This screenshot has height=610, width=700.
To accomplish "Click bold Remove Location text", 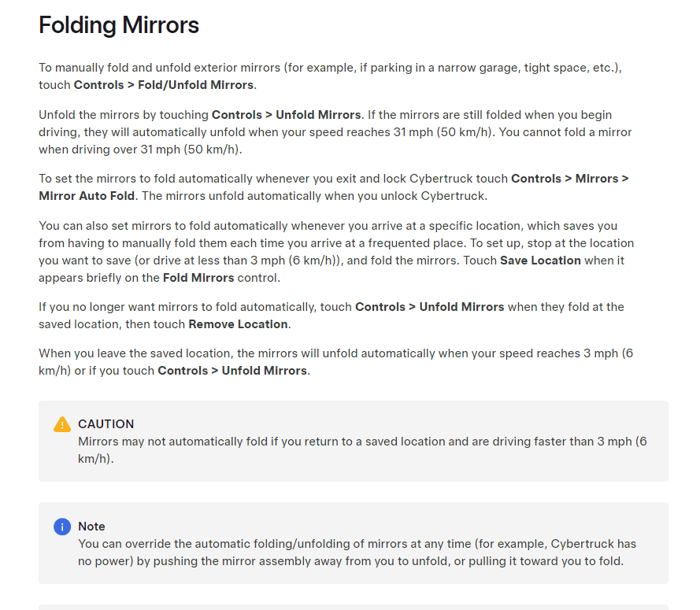I will click(x=238, y=324).
